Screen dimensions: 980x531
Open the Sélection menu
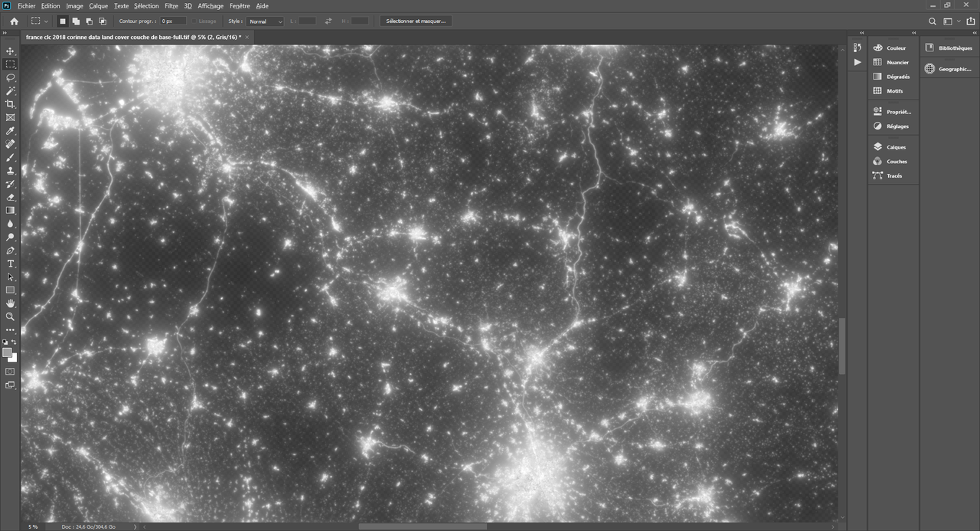point(146,5)
